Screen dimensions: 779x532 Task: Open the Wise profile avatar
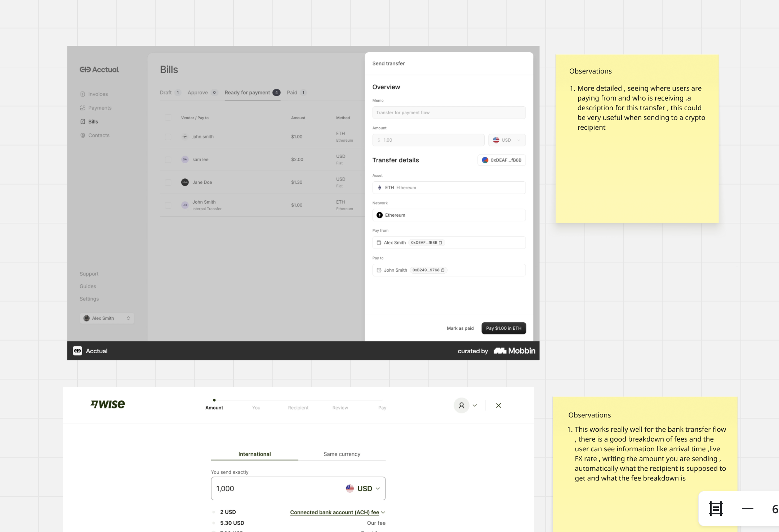[461, 405]
